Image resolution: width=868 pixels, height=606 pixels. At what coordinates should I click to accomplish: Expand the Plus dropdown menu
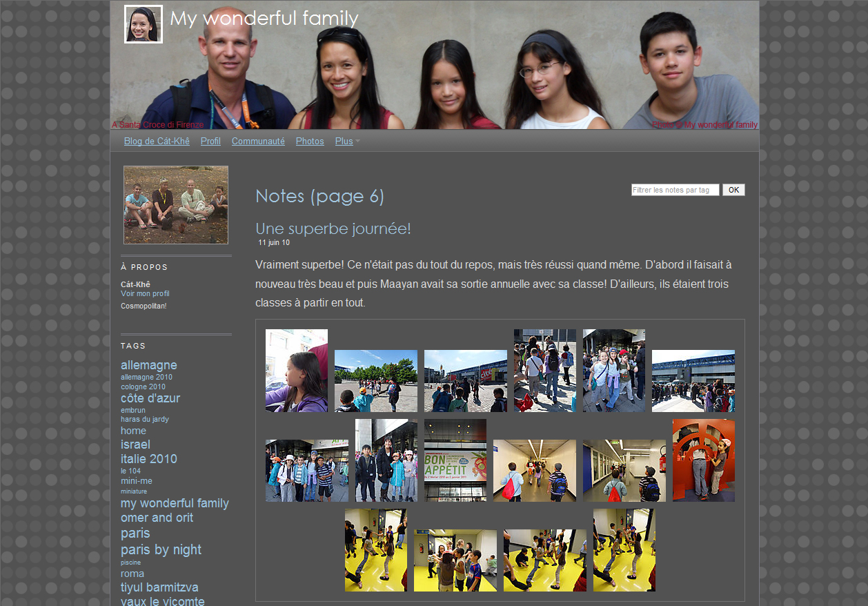pos(344,141)
